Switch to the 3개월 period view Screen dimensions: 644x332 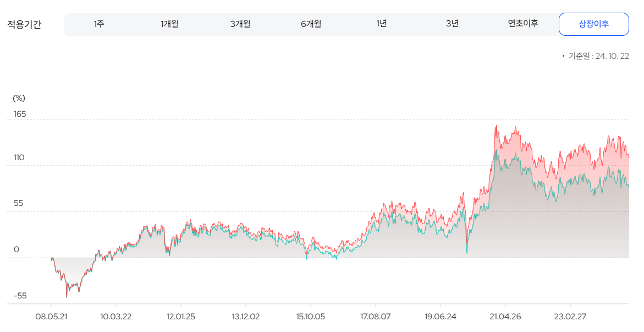[x=240, y=24]
